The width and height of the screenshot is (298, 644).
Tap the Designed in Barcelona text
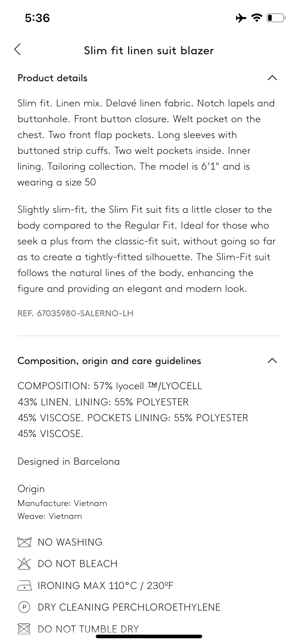pyautogui.click(x=69, y=461)
